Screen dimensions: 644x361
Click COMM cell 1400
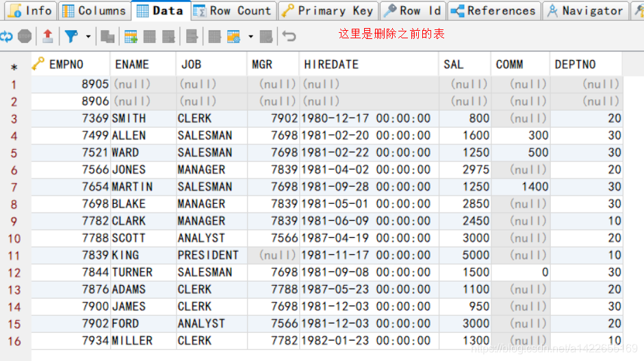(521, 187)
